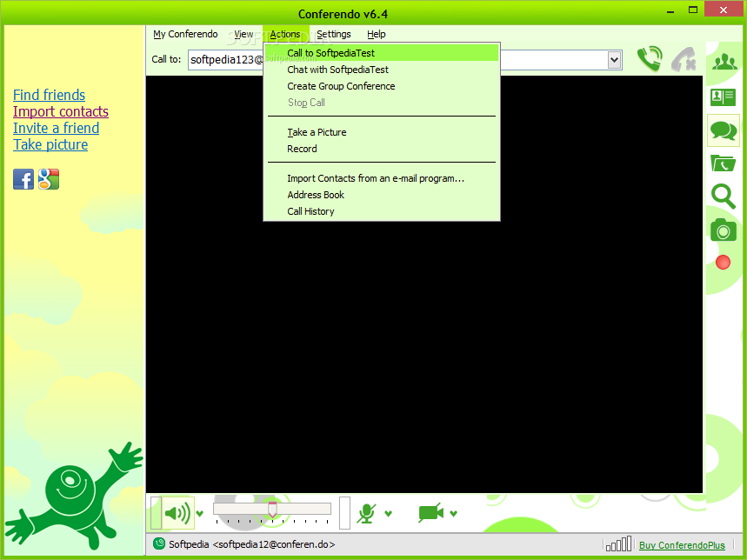Open the chat bubbles icon

(724, 130)
